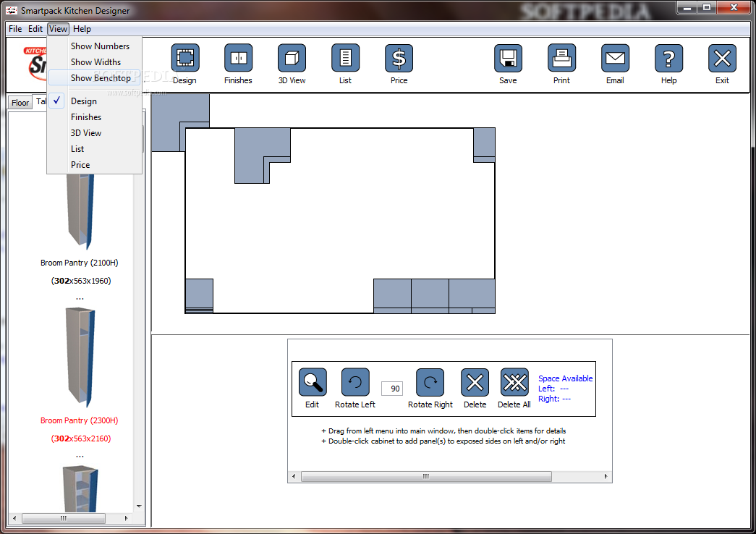
Task: Select leftmost of three bottom-right cabinets
Action: 392,296
